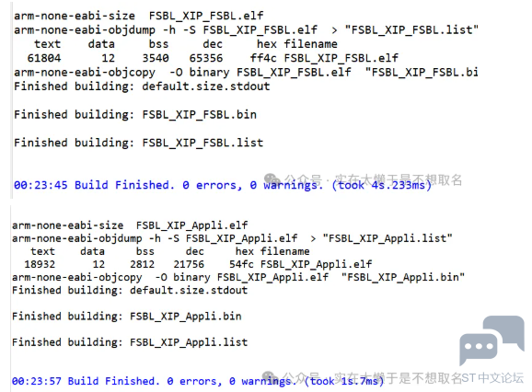Click text size value 61804
The width and height of the screenshot is (532, 392).
44,58
